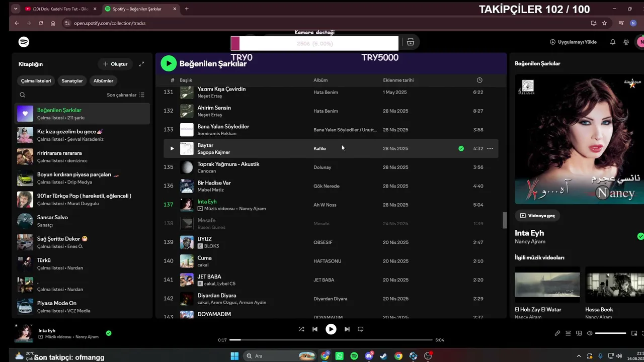Open the Neşet Ertaş artist link under Ahirim Sensin
Screen dimensions: 644x362
pyautogui.click(x=209, y=115)
